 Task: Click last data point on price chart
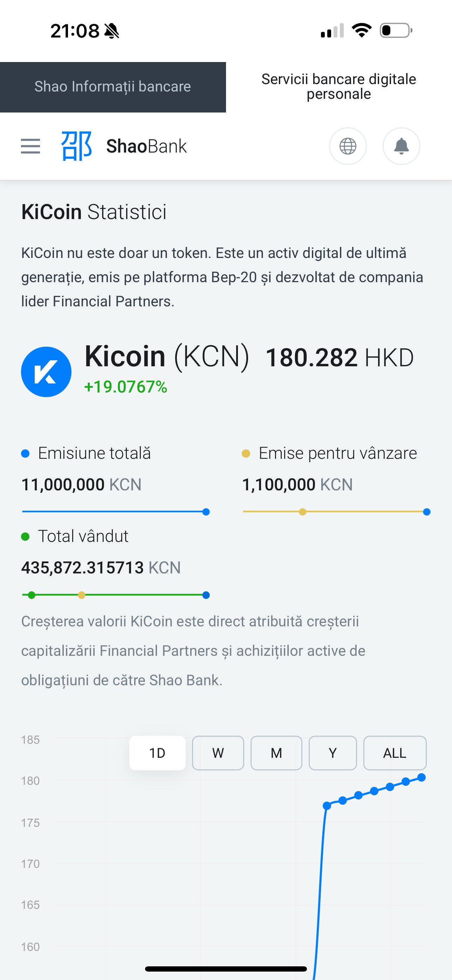[422, 777]
